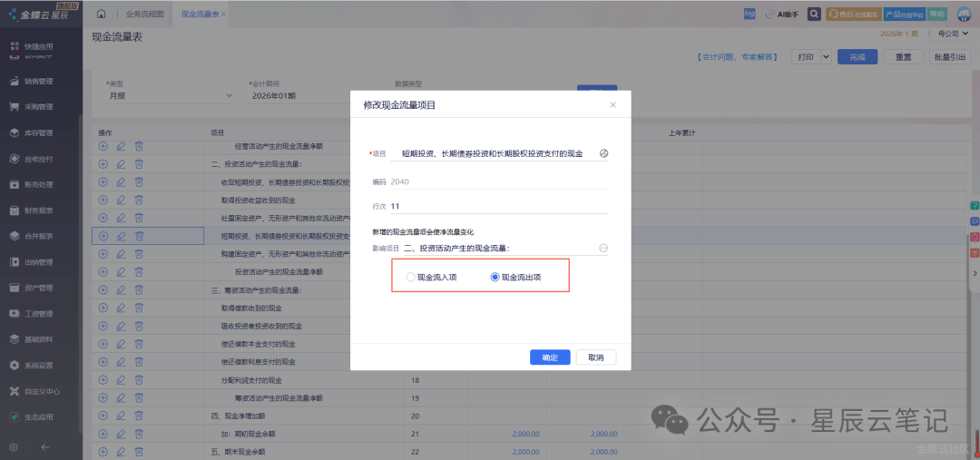Click the sidebar collapse arrow at bottom left
The image size is (980, 460).
[45, 446]
